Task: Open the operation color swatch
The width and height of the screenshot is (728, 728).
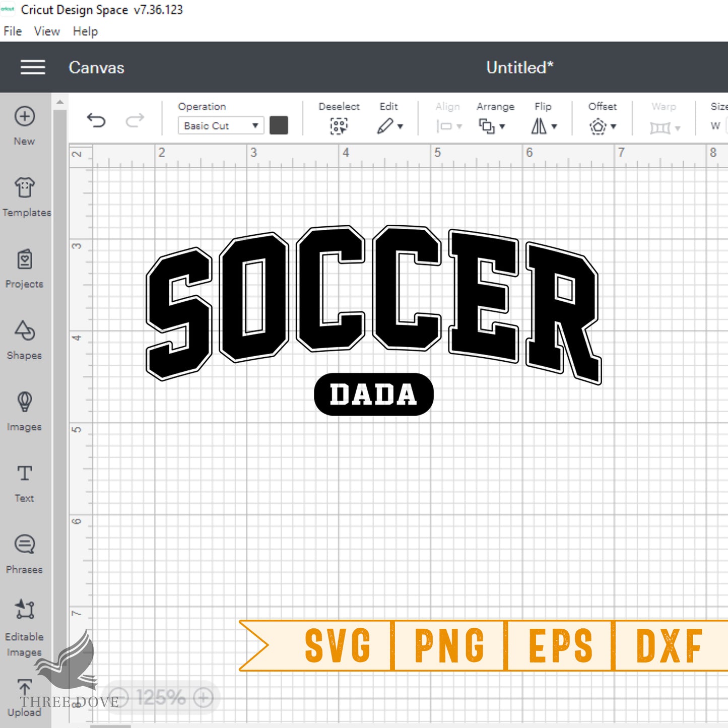Action: click(x=279, y=125)
